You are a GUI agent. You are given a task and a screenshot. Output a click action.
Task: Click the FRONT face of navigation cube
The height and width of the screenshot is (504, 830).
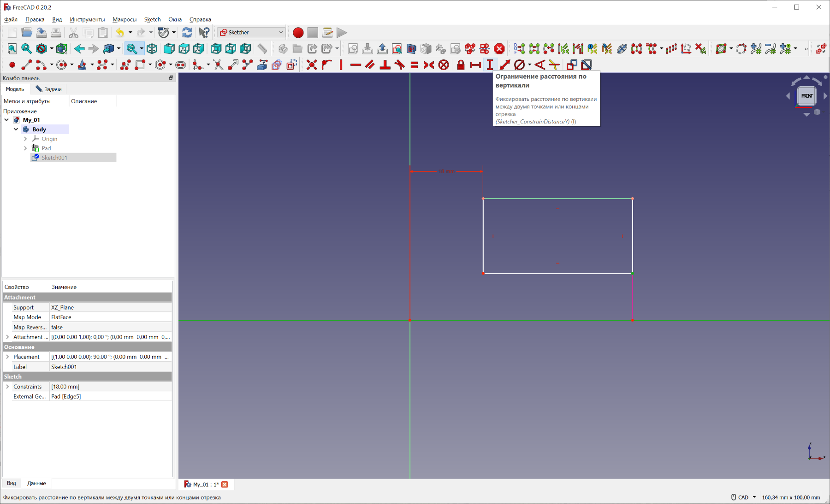coord(806,96)
